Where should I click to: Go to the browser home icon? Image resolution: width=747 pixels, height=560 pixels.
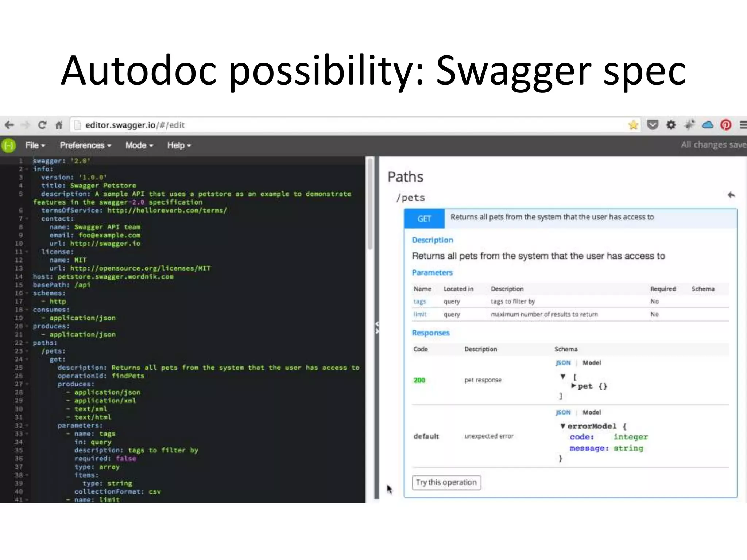[59, 125]
